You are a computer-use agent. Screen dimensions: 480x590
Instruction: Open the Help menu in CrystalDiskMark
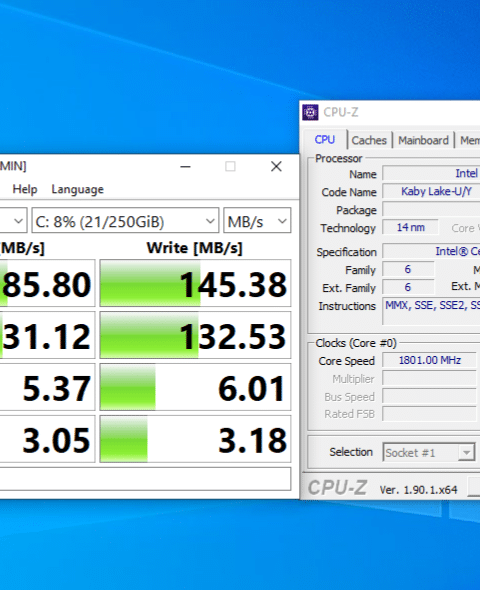point(25,189)
